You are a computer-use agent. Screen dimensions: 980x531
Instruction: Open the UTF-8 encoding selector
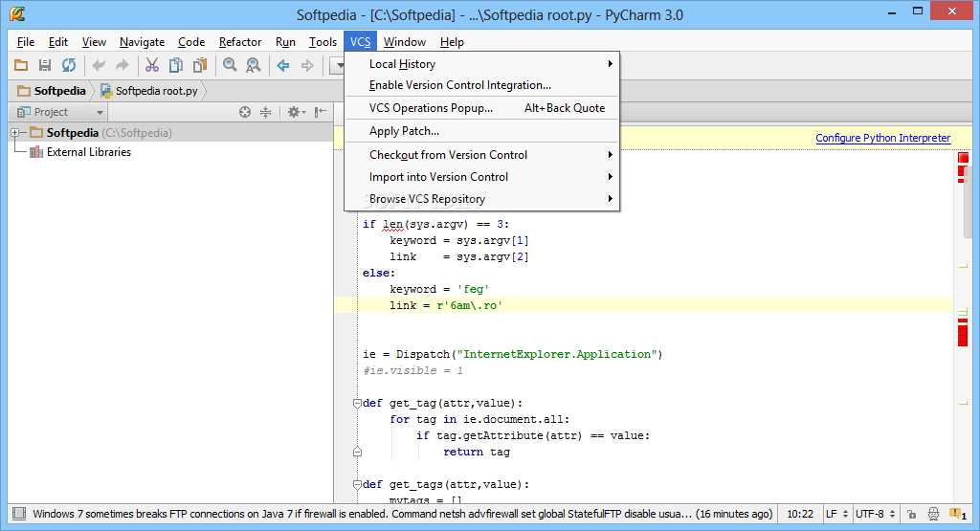point(876,514)
